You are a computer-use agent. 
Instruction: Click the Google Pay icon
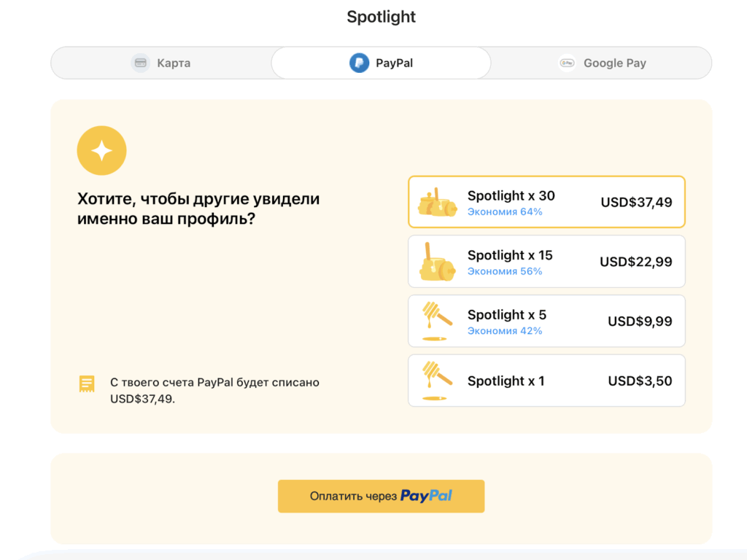(x=567, y=63)
